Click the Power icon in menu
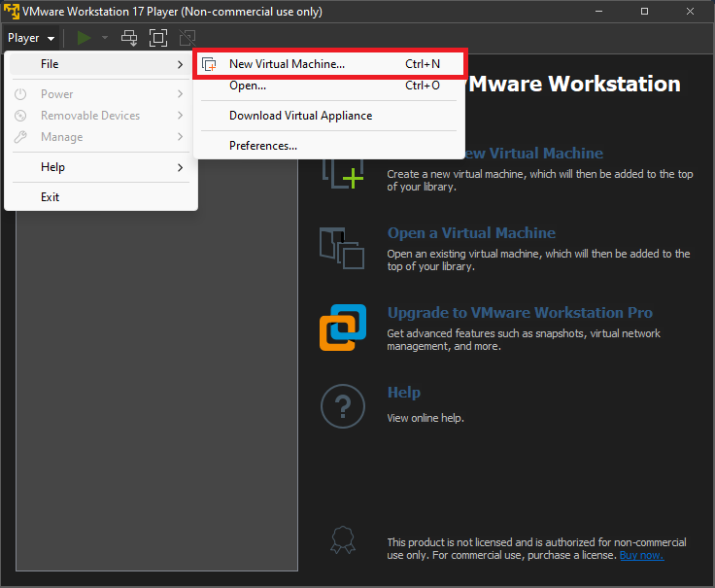 [x=20, y=94]
